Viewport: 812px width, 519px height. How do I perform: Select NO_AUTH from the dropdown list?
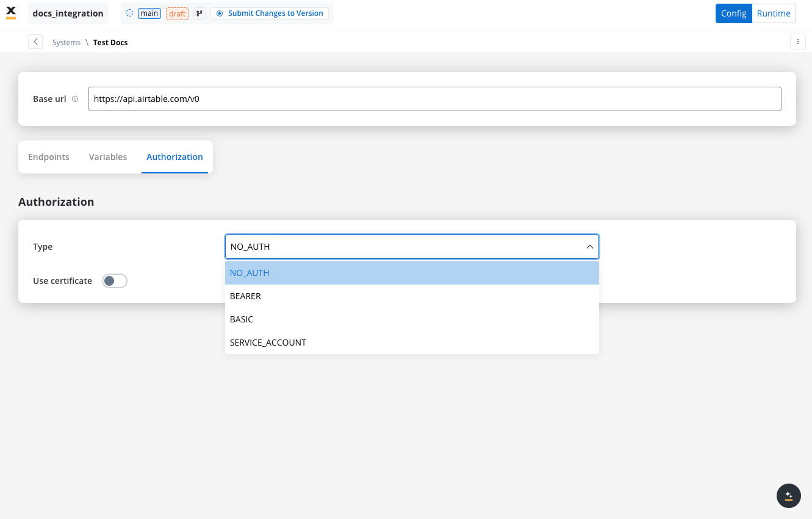coord(412,273)
